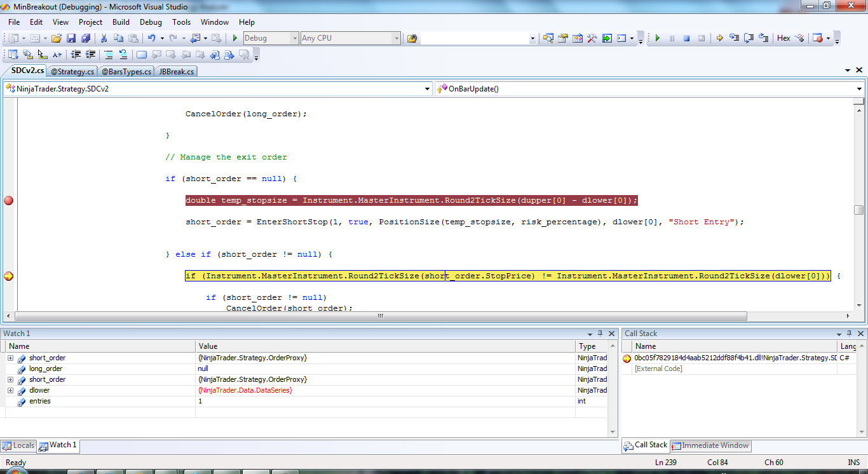Click the Cut scissors icon

point(104,38)
